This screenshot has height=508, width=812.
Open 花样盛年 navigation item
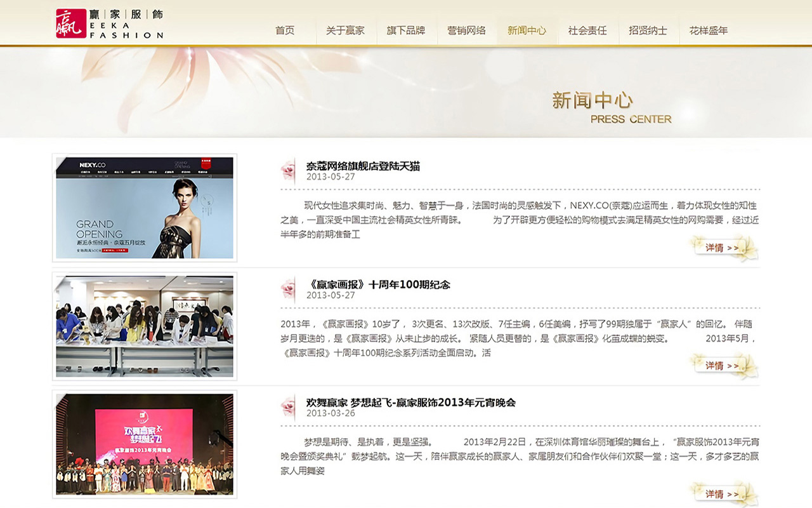point(709,30)
